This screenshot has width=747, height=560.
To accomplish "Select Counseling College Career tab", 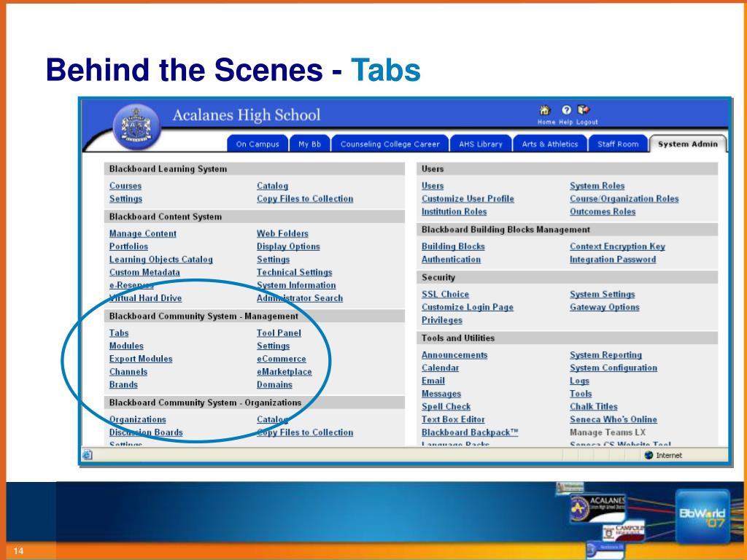I will (390, 144).
